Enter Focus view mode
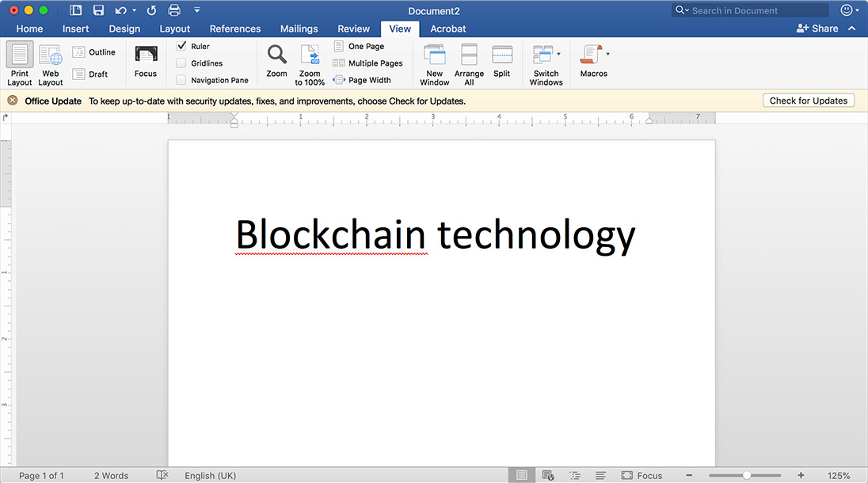The width and height of the screenshot is (868, 483). tap(145, 62)
